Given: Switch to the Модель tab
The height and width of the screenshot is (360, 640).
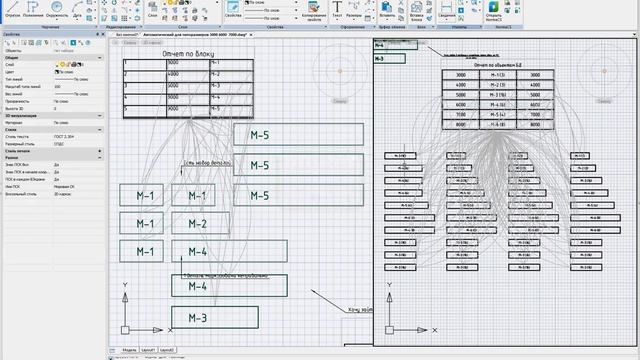Looking at the screenshot, I should click(x=129, y=350).
